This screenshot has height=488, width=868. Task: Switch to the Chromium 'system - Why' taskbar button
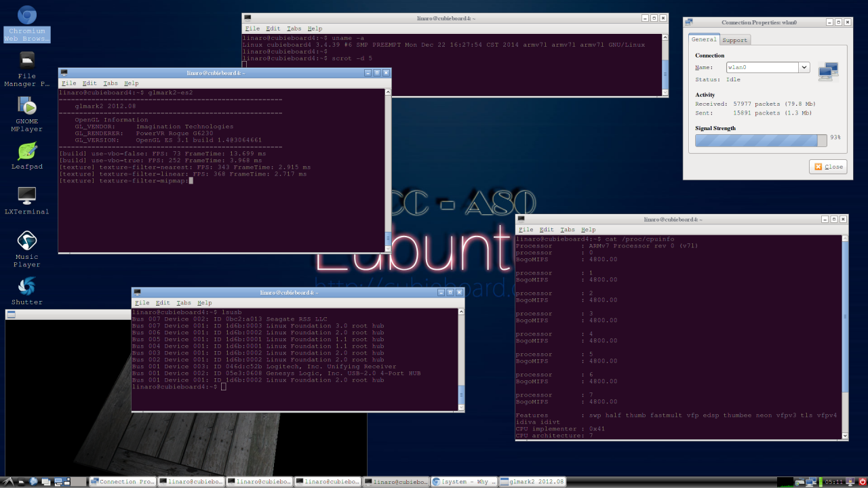(x=464, y=482)
